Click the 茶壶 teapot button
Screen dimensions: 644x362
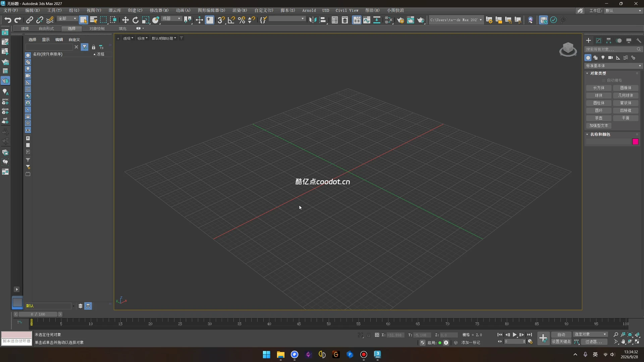(599, 118)
